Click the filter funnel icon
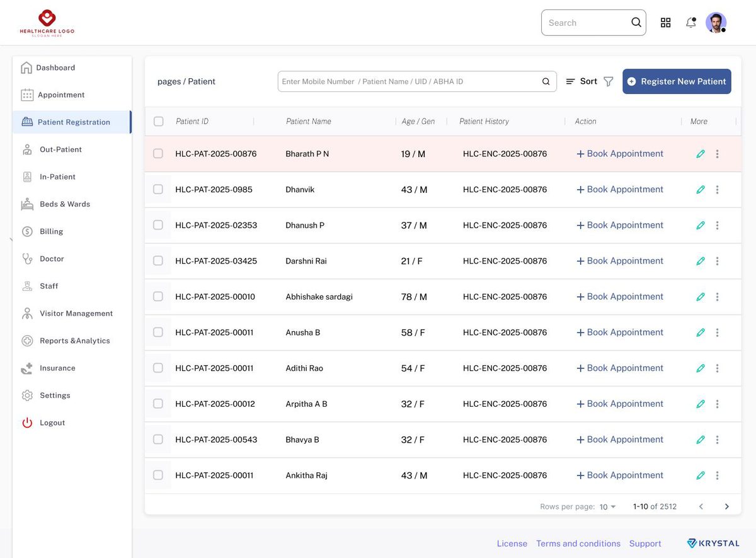The height and width of the screenshot is (558, 756). 608,81
